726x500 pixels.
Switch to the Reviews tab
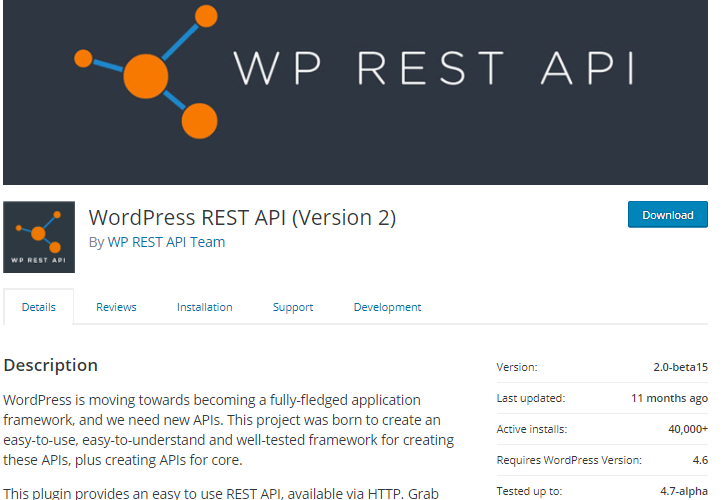point(116,307)
